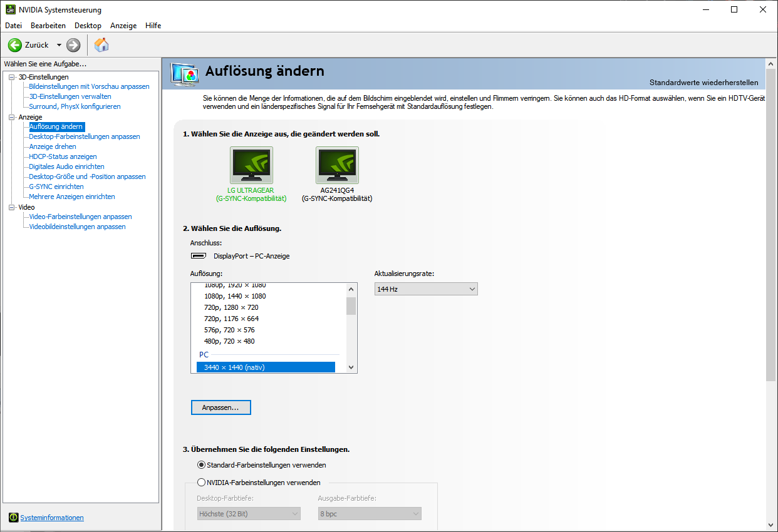
Task: Click resolution list scroll down arrow
Action: [x=351, y=367]
